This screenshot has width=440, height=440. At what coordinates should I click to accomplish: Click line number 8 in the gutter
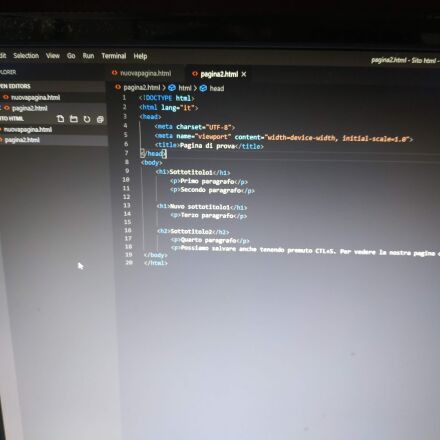point(127,162)
